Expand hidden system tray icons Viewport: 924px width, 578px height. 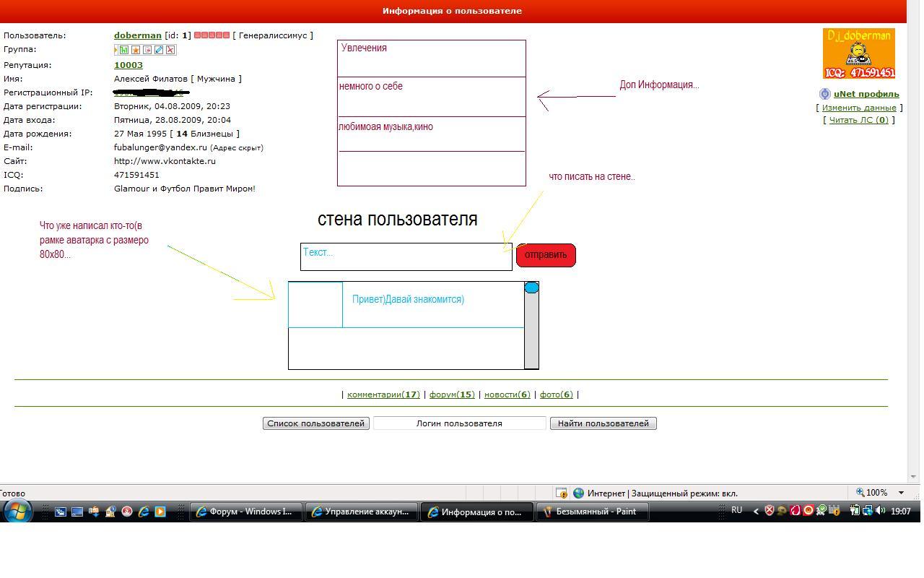coord(756,511)
